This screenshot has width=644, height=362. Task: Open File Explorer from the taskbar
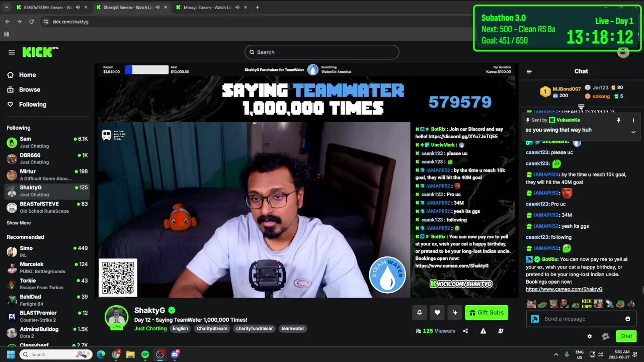click(130, 354)
